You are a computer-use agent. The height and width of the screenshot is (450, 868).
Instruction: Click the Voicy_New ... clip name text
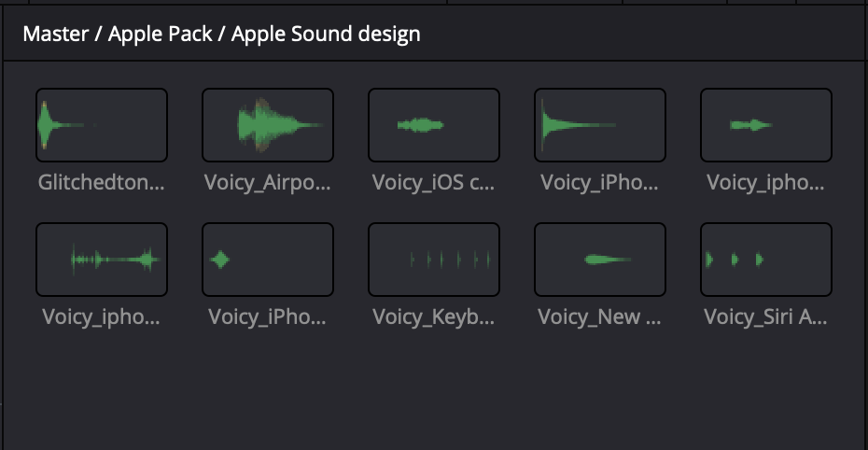600,316
